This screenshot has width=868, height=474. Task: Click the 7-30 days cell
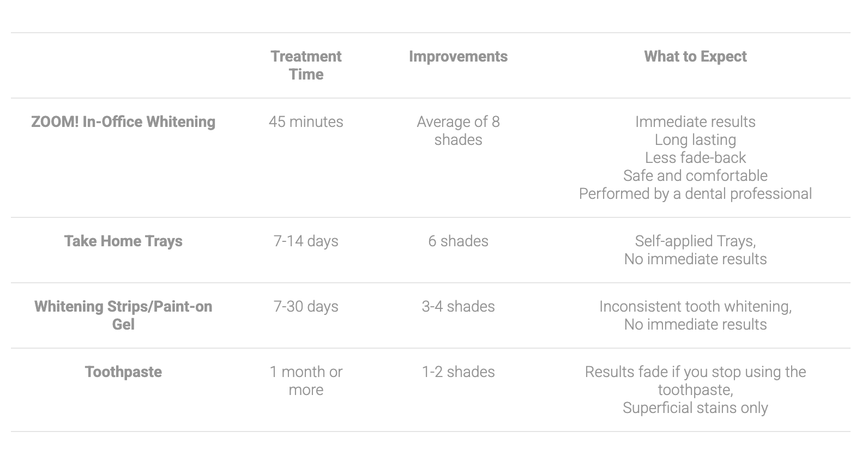[x=306, y=307]
